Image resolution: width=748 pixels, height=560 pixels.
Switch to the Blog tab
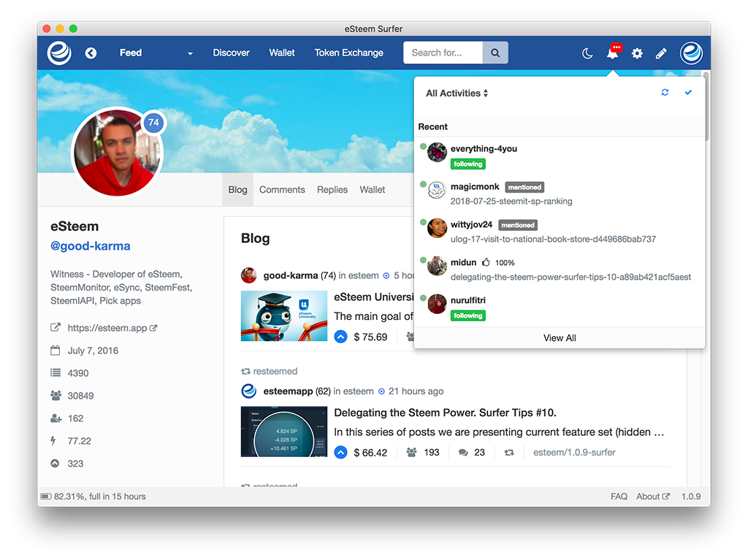237,189
